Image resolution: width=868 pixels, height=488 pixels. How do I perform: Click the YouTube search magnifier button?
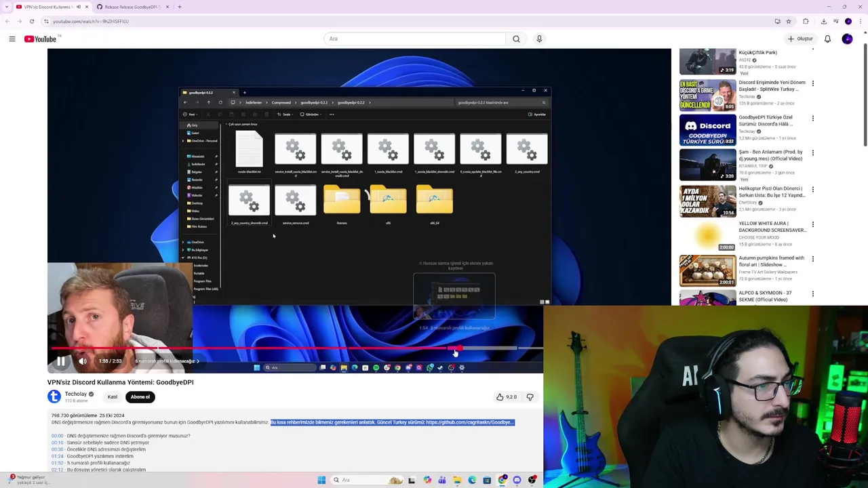click(x=516, y=39)
